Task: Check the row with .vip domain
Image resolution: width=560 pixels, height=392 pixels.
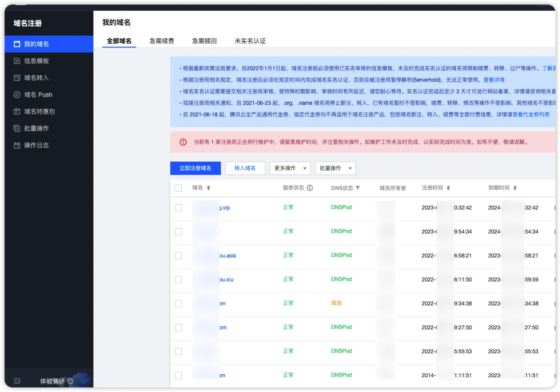Action: 178,208
